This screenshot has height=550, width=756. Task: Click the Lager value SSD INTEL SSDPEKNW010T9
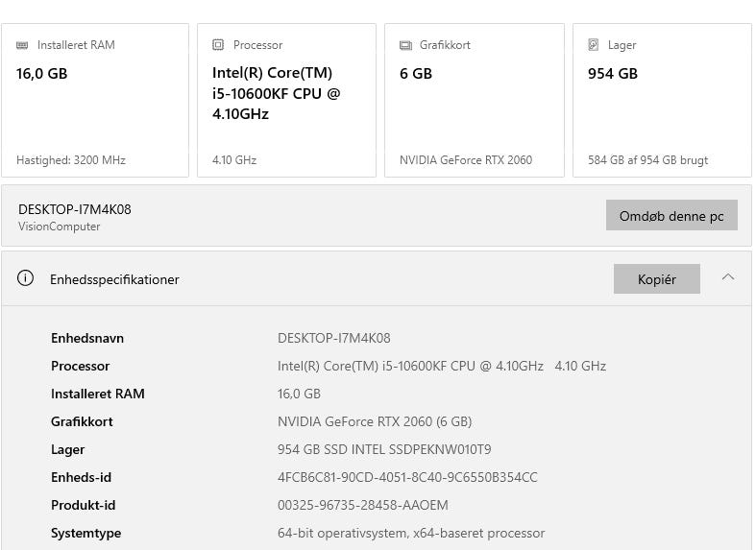(x=384, y=449)
